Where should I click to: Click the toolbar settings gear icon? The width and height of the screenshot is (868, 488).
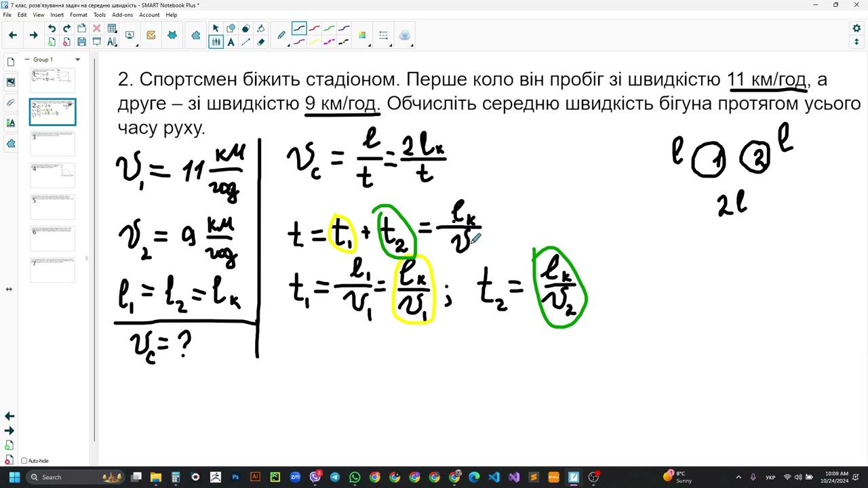click(856, 28)
